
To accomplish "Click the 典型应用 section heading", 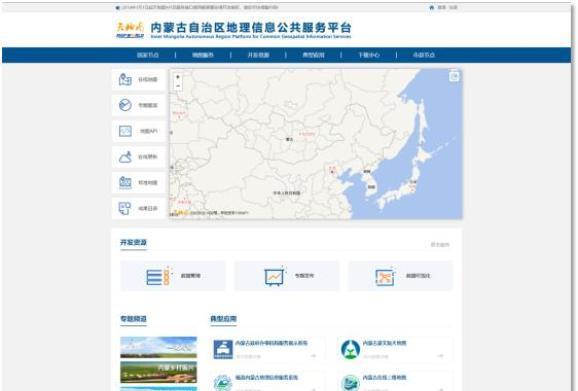I will click(223, 319).
